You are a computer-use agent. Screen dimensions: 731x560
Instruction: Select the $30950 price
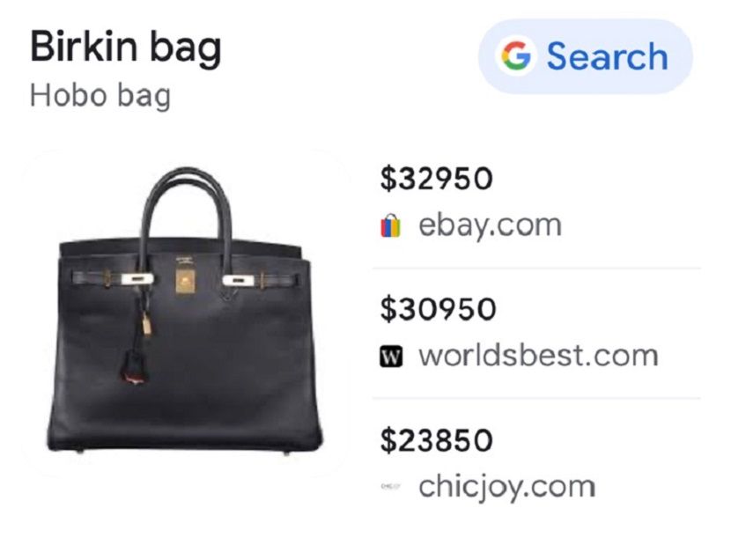click(439, 309)
